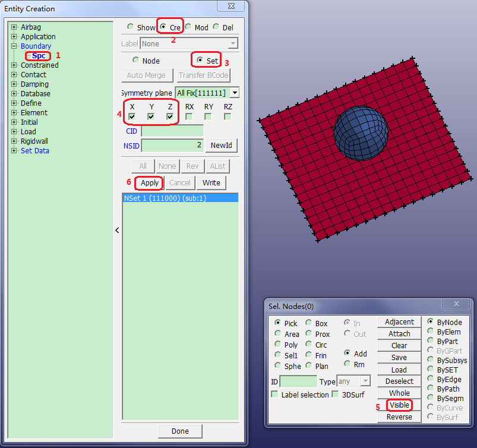Select the Cre radio button

[x=163, y=27]
